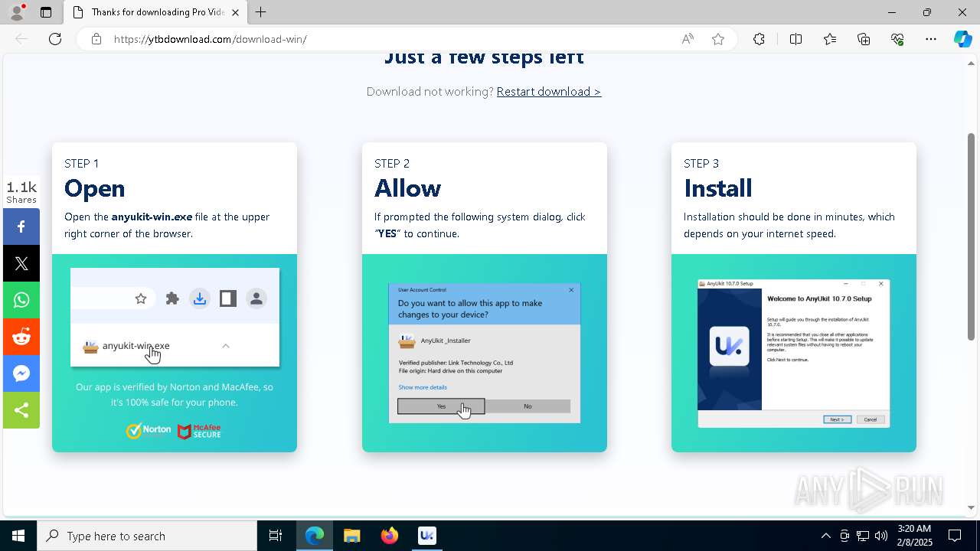Click Step 2 User Account Control illustration

click(x=485, y=353)
